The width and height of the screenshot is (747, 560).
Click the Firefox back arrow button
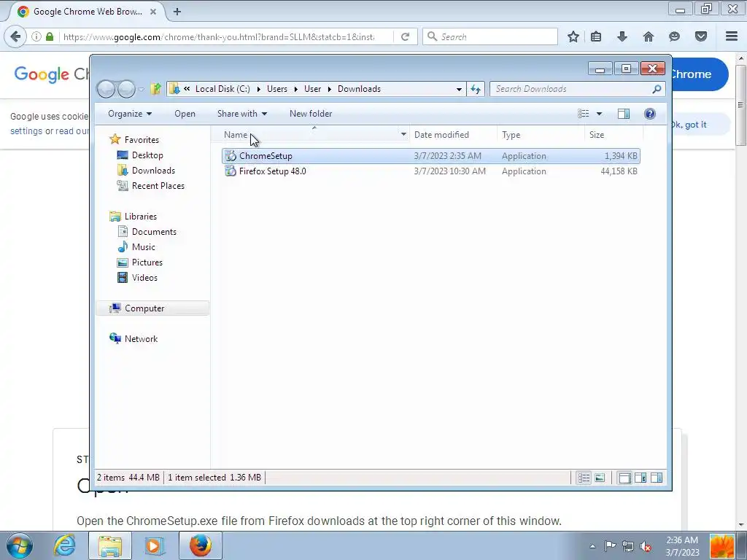(x=15, y=36)
